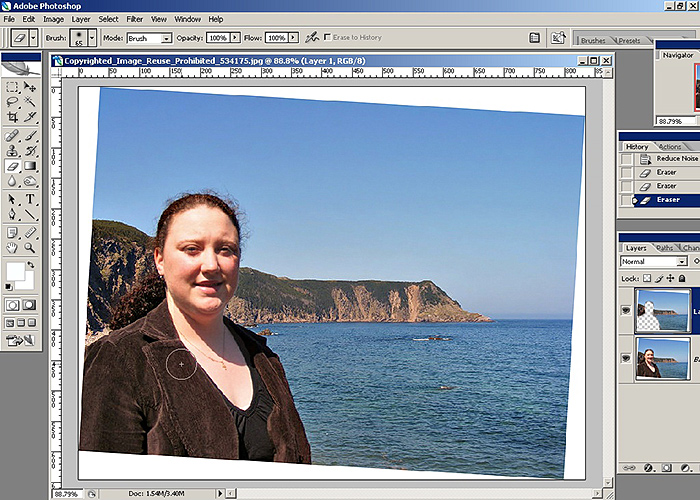
Task: Open the layer blend mode Normal dropdown
Action: coord(654,262)
